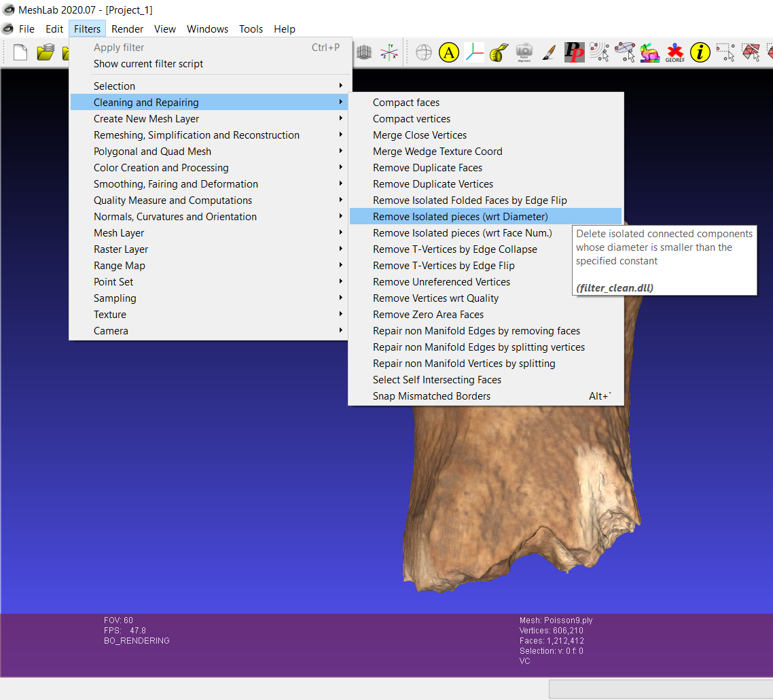The width and height of the screenshot is (773, 700).
Task: Select Remove Zero Area Faces filter
Action: pos(486,314)
